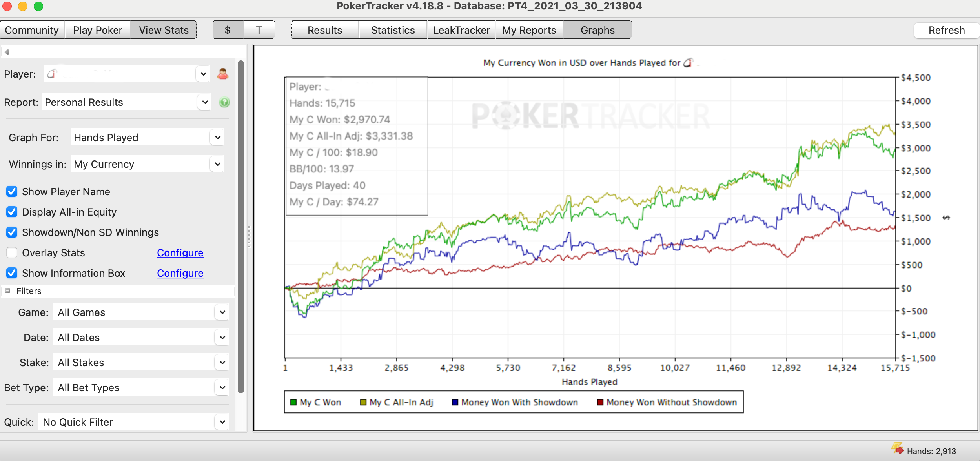Click the player selection person icon
Viewport: 980px width, 461px height.
point(223,74)
